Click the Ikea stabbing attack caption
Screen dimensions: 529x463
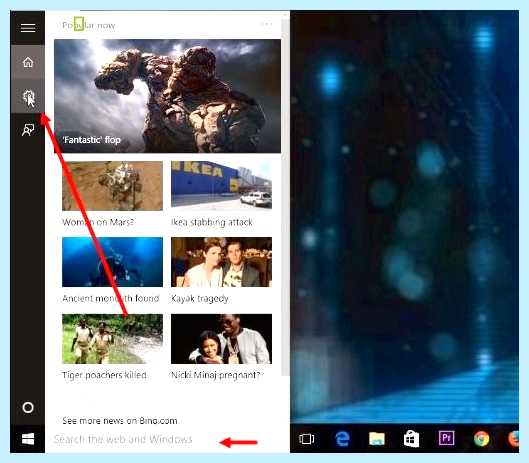pos(212,222)
